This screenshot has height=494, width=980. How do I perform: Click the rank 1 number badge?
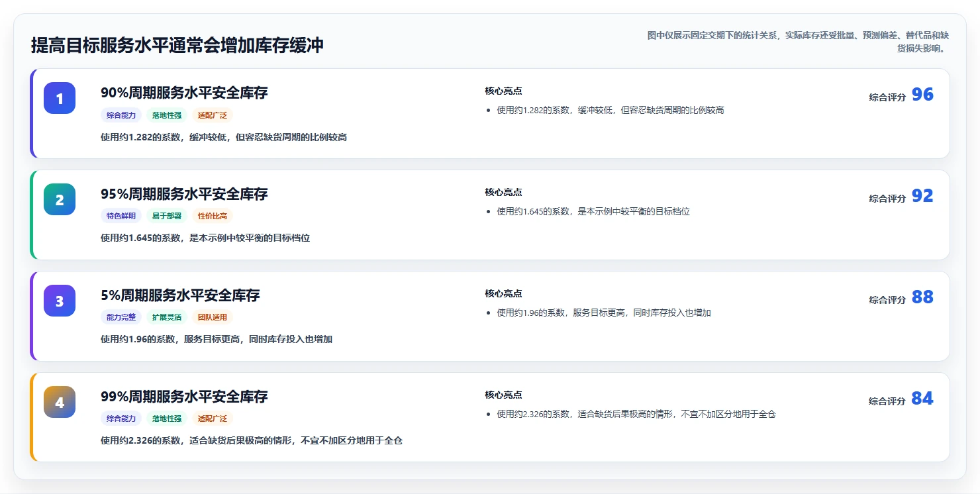point(60,98)
